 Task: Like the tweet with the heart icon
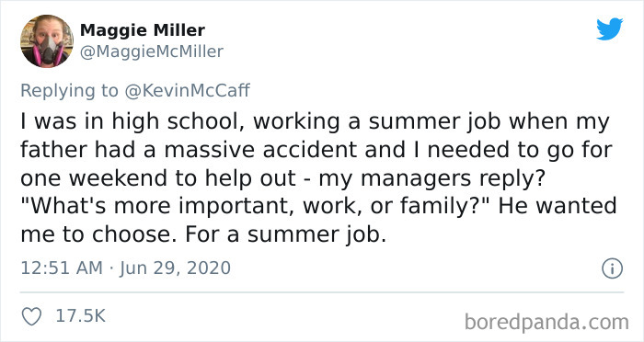tap(31, 316)
